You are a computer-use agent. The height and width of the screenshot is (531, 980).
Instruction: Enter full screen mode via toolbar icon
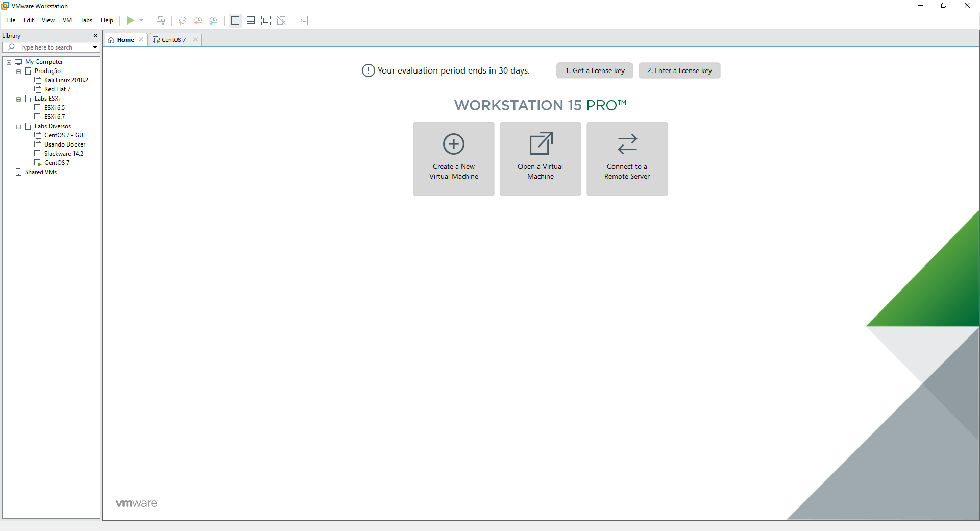pyautogui.click(x=266, y=20)
